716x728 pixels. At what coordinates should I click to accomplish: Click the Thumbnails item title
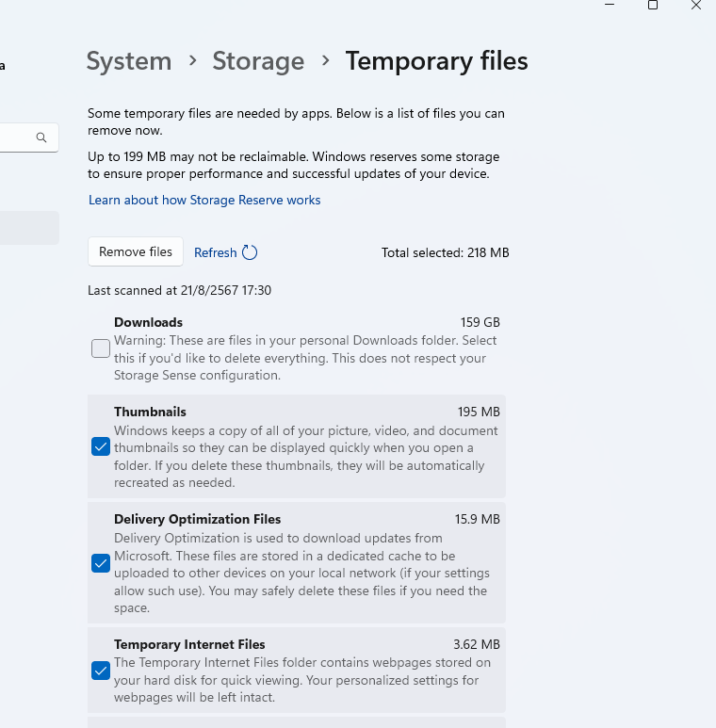(150, 412)
